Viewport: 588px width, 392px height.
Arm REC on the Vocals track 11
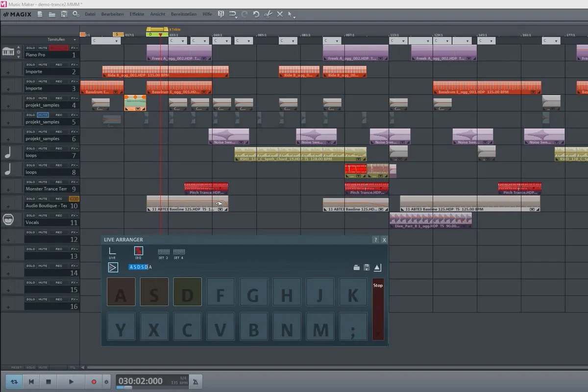(x=58, y=215)
